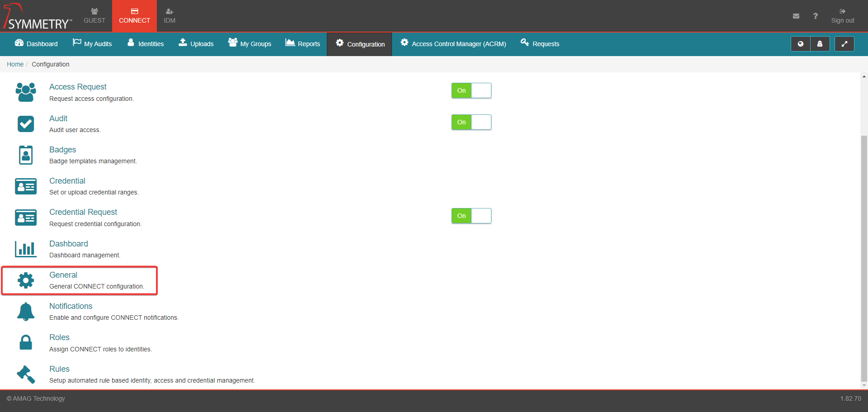Open the Dashboard menu item in the navigation bar

click(x=36, y=44)
